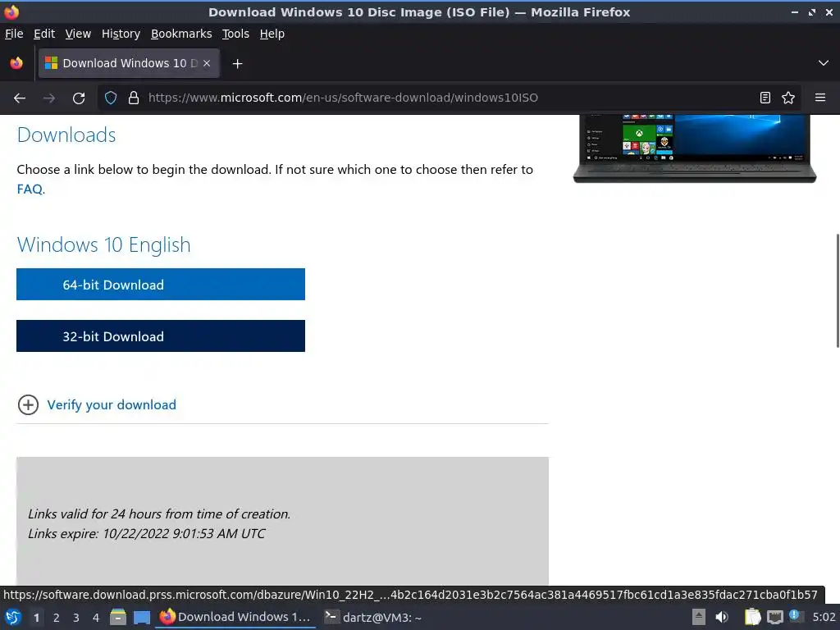Open the FAQ link
This screenshot has height=630, width=840.
pos(30,189)
